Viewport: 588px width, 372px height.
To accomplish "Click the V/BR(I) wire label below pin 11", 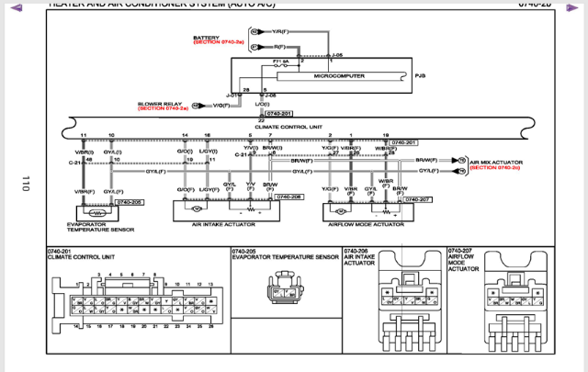I will (x=85, y=152).
